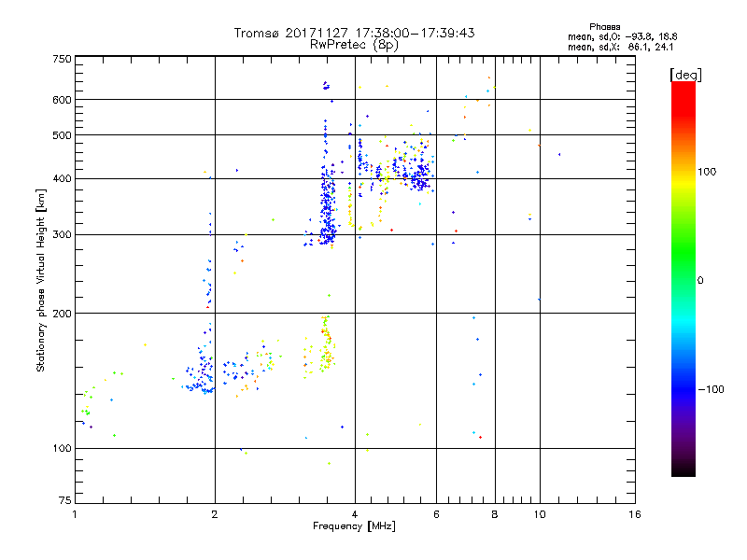Viewport: 747px width, 560px height.
Task: Click the colorbar label '-100'
Action: tap(711, 389)
